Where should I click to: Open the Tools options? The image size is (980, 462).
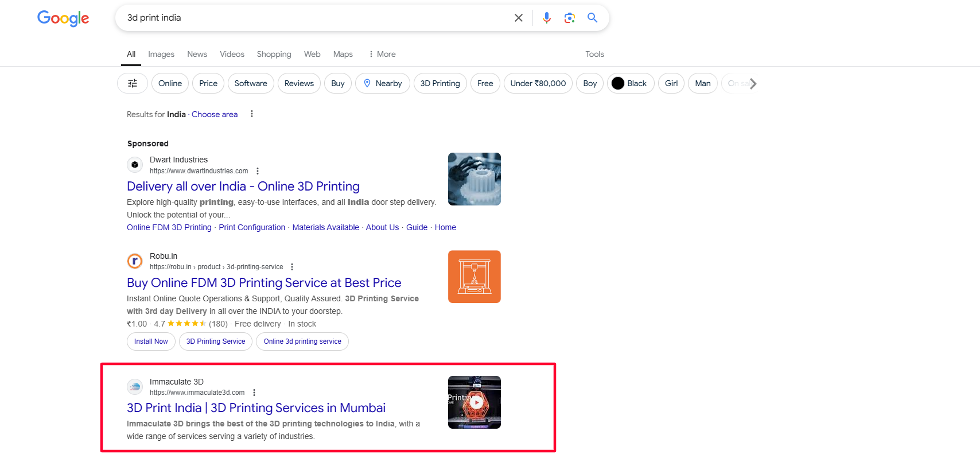594,54
